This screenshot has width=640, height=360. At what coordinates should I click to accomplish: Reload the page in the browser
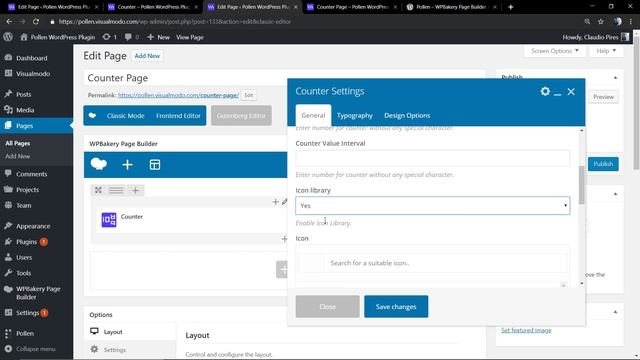point(36,22)
